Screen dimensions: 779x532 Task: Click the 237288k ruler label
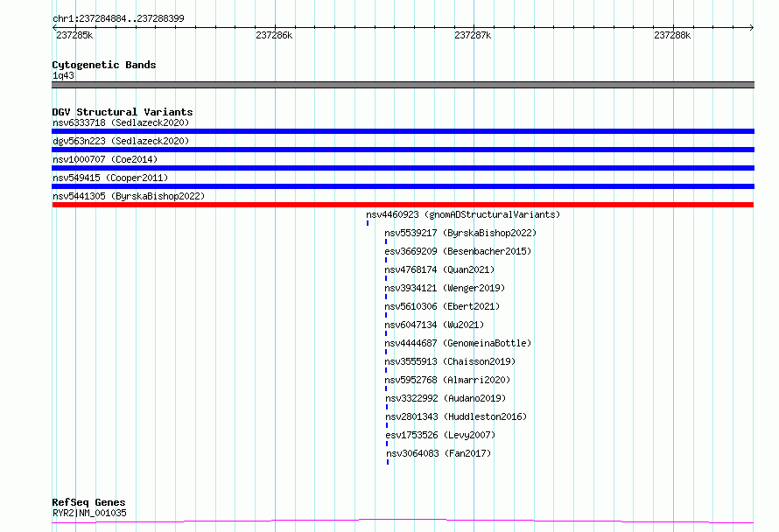tap(672, 35)
